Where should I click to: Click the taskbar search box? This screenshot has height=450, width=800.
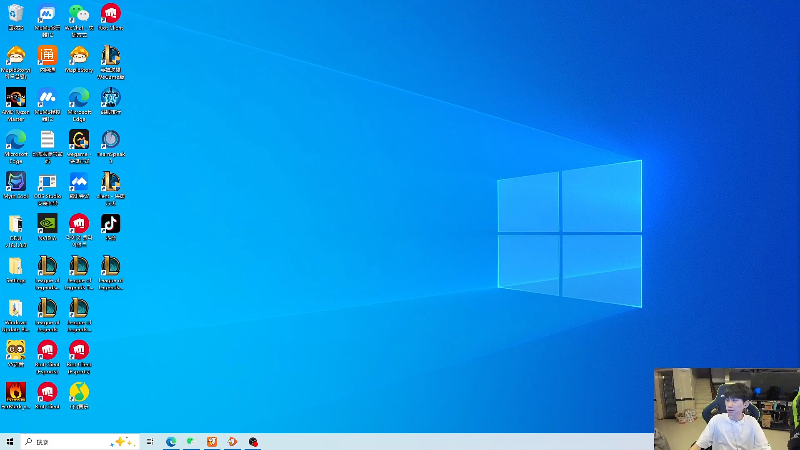80,442
